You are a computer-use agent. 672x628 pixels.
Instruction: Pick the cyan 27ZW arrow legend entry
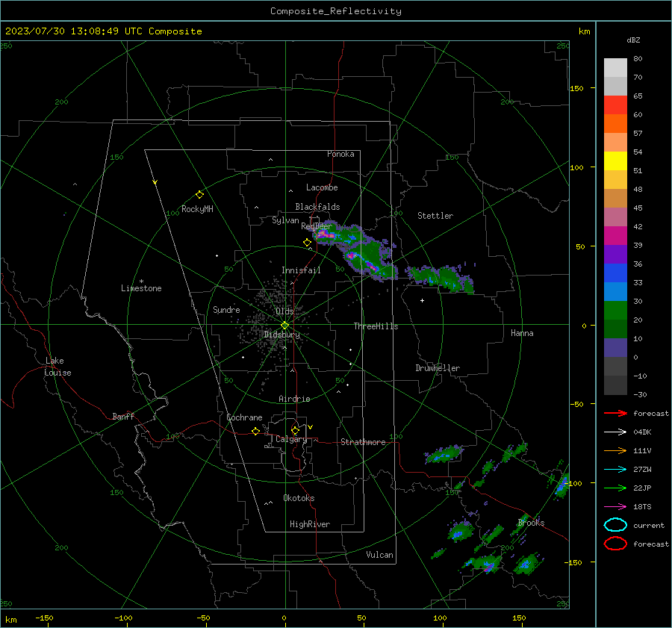pos(615,470)
